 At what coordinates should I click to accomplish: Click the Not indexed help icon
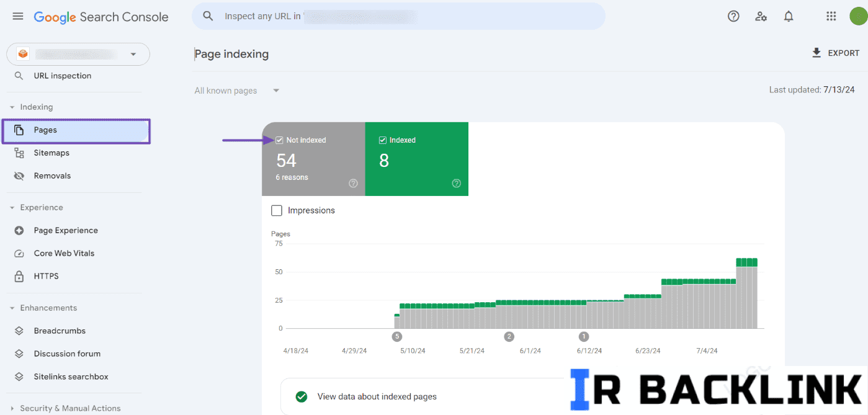(353, 183)
